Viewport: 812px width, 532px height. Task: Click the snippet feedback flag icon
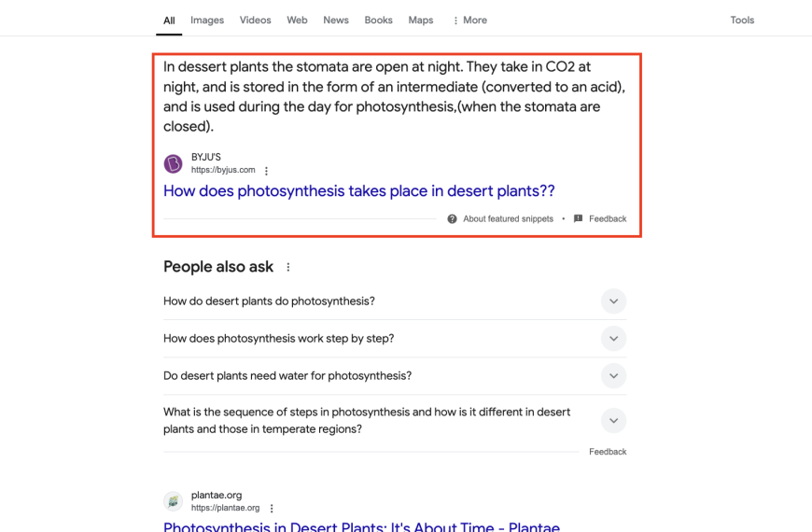pos(578,218)
